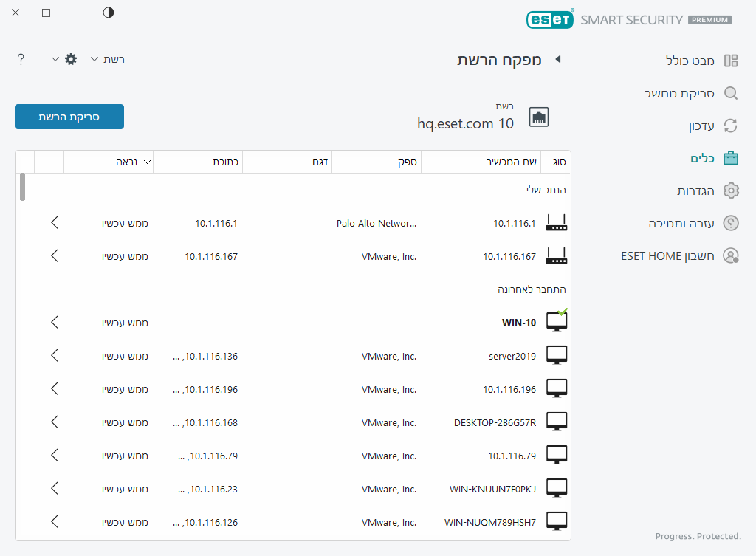Click the שם המכשיר column header
The width and height of the screenshot is (756, 556).
pyautogui.click(x=481, y=161)
